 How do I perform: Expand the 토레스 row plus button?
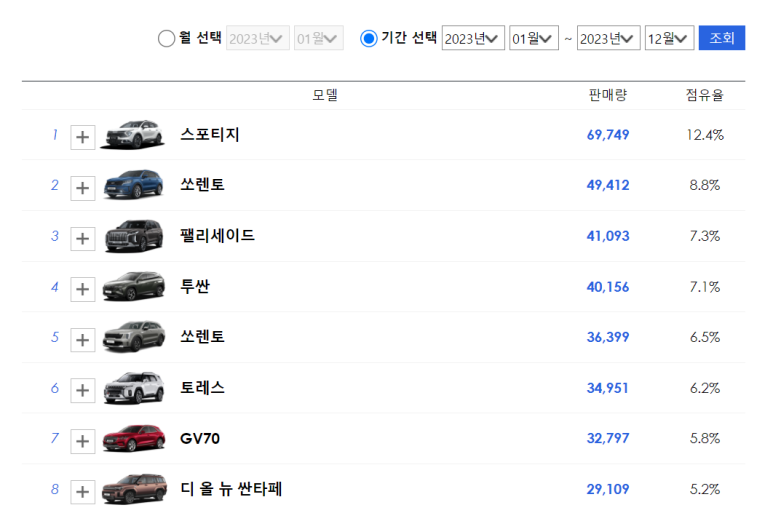click(x=83, y=390)
